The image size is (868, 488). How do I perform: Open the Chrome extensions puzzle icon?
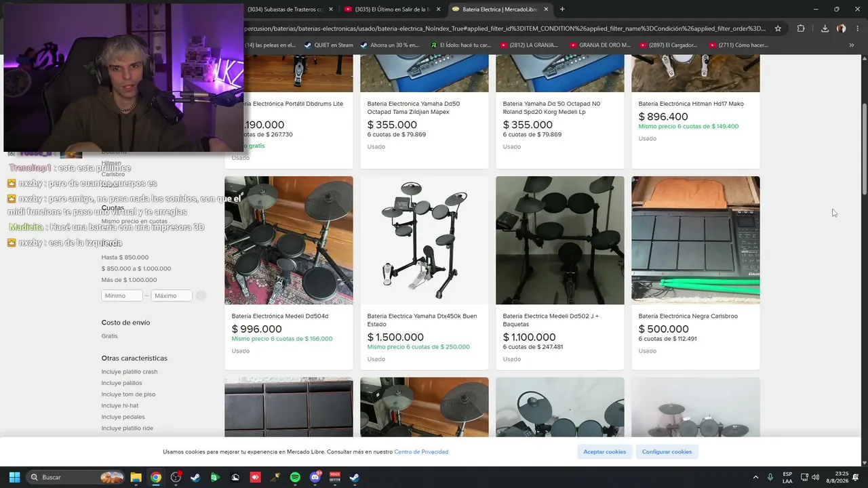[801, 28]
